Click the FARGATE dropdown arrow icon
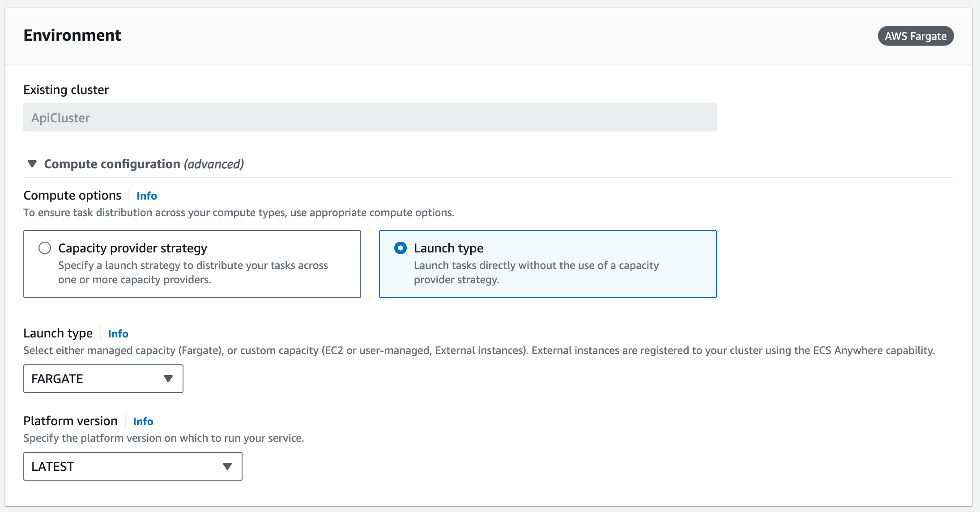 point(168,379)
